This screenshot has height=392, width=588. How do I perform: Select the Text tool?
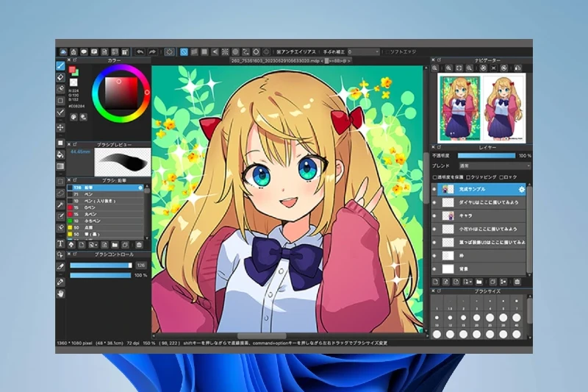click(61, 243)
